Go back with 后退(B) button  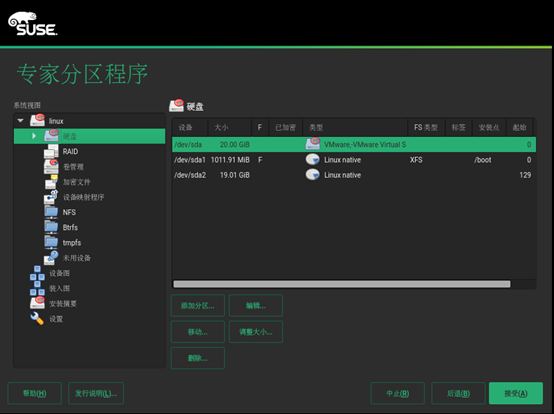(x=459, y=393)
